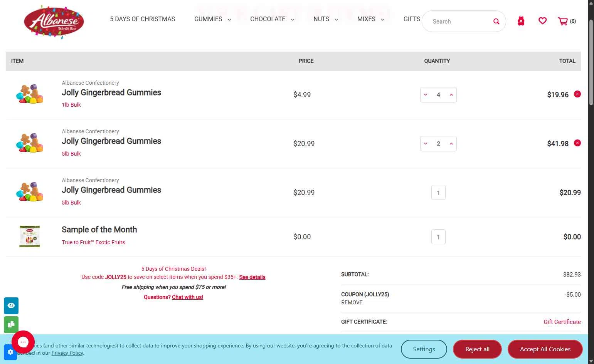Viewport: 594px width, 364px height.
Task: Decrease quantity of 1lb Bulk gummies
Action: tap(426, 95)
